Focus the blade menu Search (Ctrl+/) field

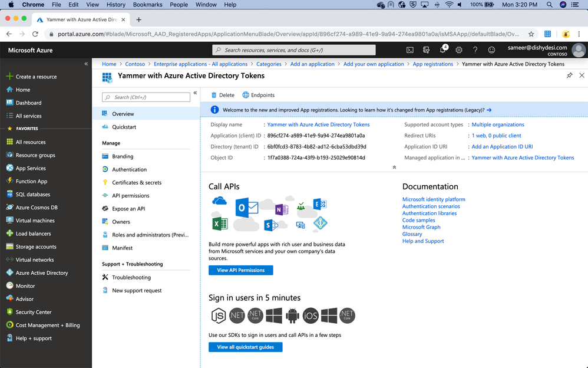[x=146, y=97]
